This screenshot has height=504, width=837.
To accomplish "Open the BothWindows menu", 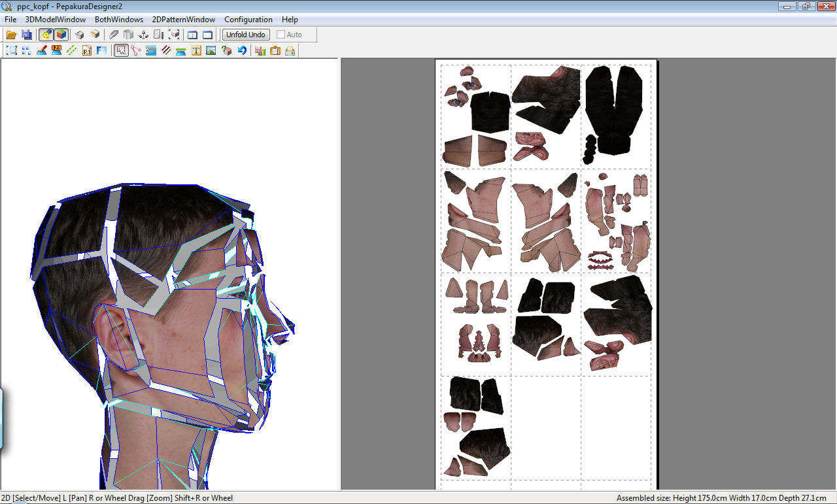I will [x=119, y=20].
